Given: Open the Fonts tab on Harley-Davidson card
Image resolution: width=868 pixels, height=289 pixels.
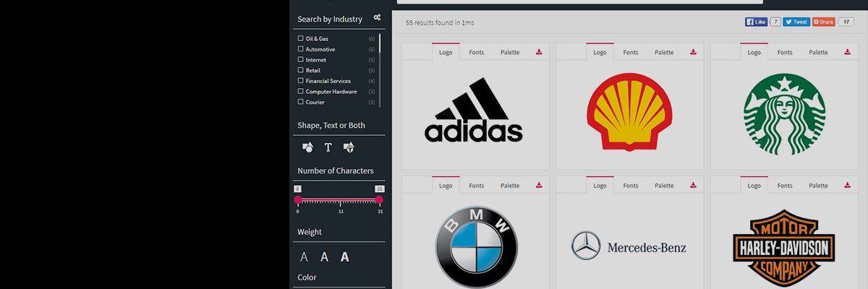Looking at the screenshot, I should [785, 185].
